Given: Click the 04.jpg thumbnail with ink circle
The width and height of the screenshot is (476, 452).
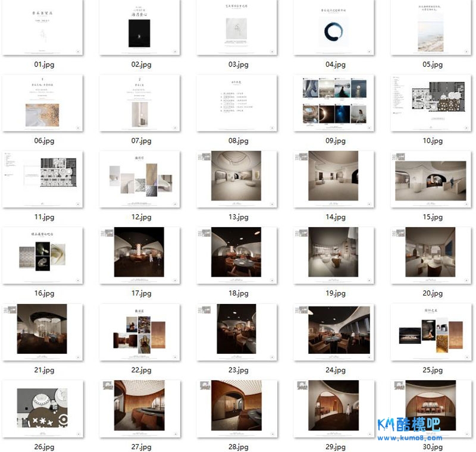Looking at the screenshot, I should pos(334,28).
